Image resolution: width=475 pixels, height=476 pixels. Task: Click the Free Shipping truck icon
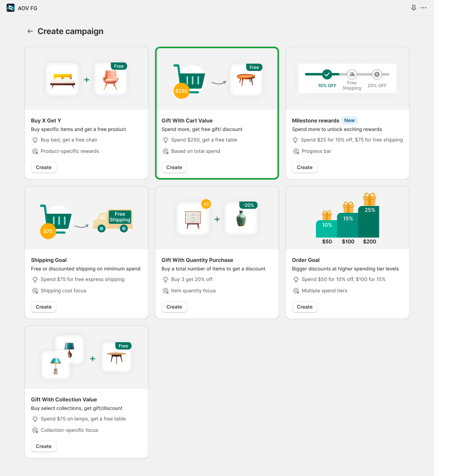pos(113,221)
